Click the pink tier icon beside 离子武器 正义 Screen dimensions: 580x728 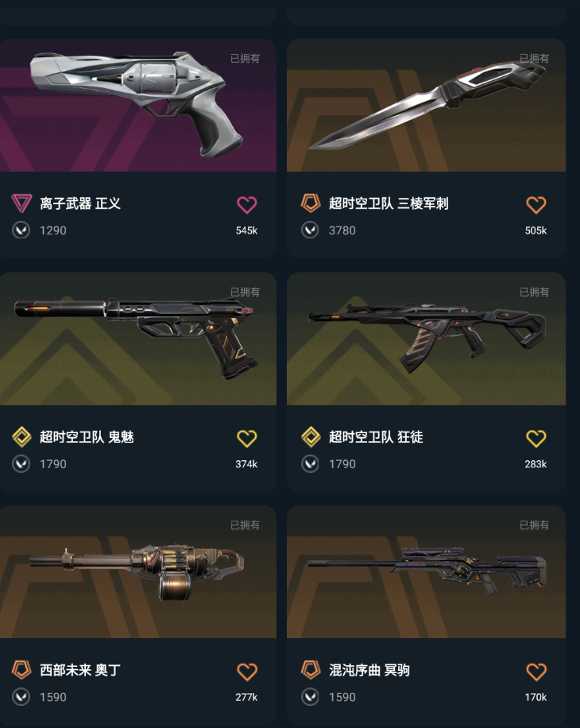coord(21,203)
